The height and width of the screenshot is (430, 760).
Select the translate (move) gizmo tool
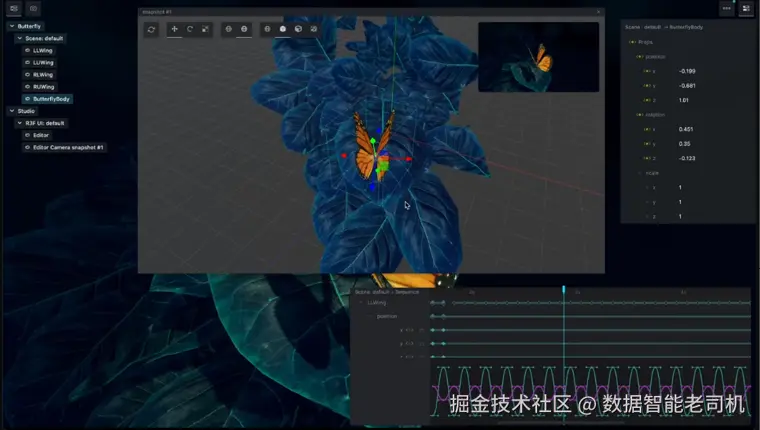click(174, 29)
